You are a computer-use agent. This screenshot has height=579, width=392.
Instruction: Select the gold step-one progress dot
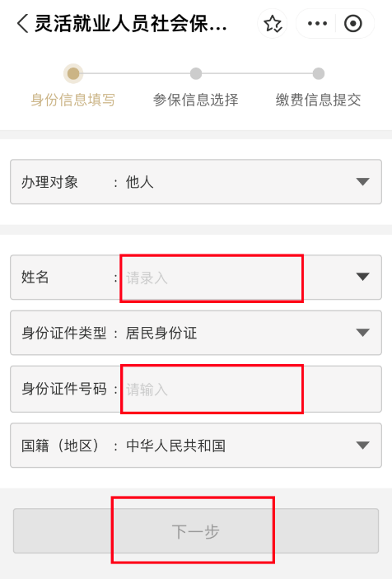[x=73, y=73]
